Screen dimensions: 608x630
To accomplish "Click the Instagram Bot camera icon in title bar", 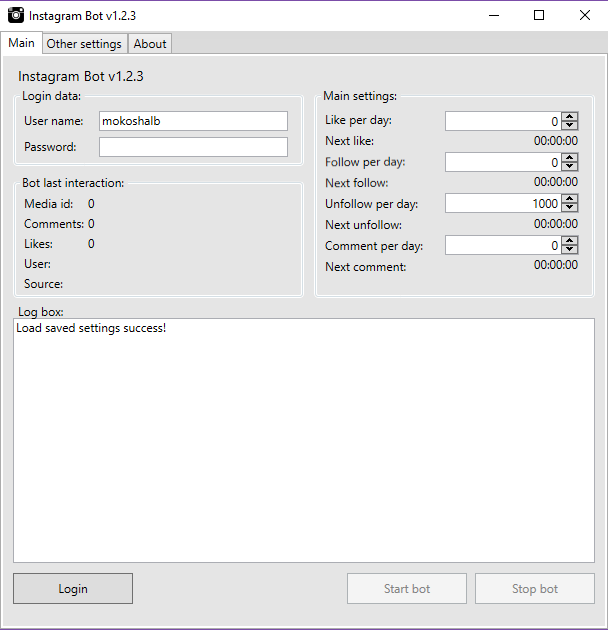I will tap(16, 15).
